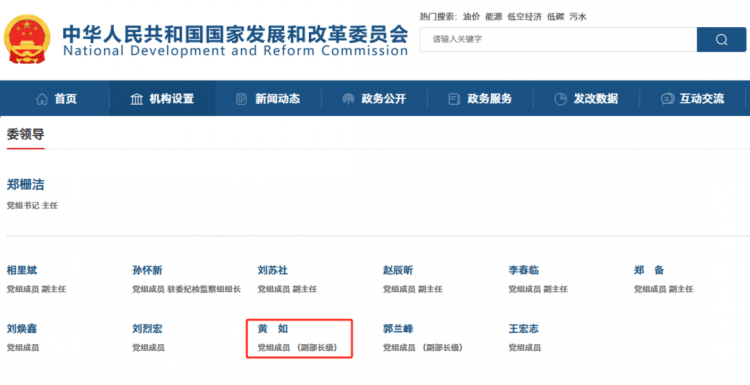Open profile of 郭兰峰
This screenshot has width=750, height=385.
pyautogui.click(x=398, y=329)
